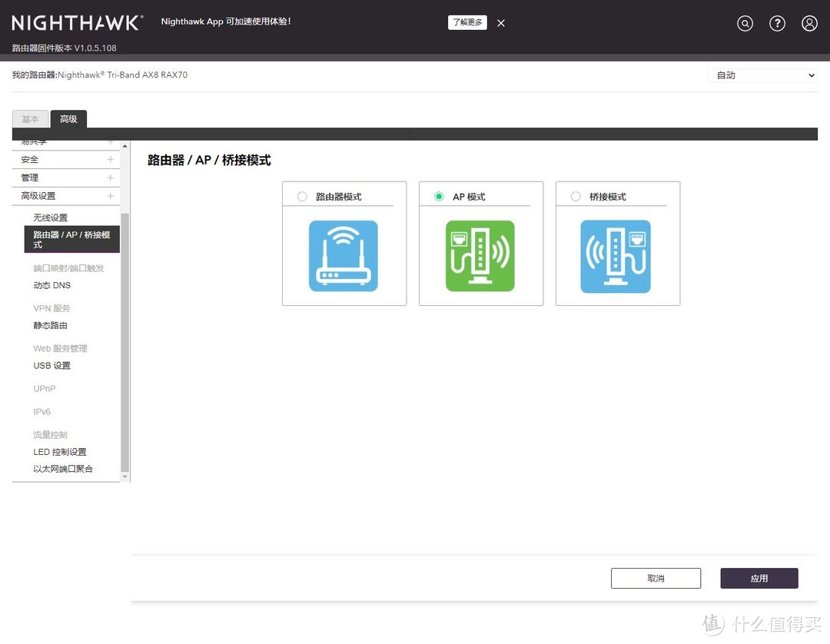Select the 桥接模式 radio button
The height and width of the screenshot is (644, 830).
576,197
